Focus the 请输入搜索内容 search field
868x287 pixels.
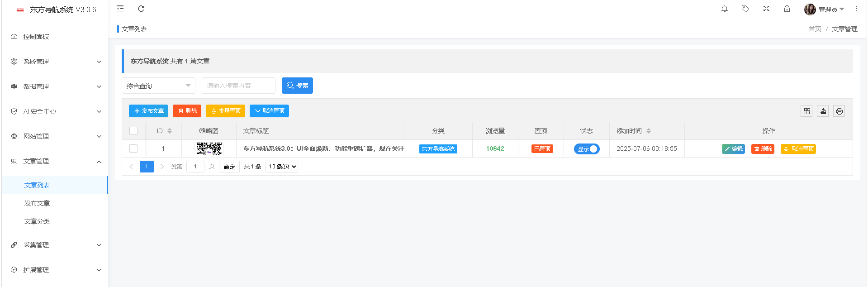click(x=238, y=86)
